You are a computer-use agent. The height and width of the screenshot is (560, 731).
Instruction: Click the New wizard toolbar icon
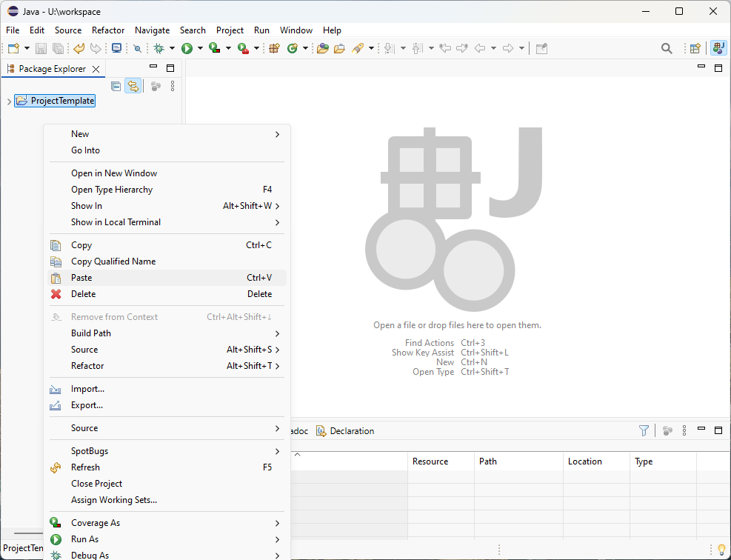tap(13, 48)
